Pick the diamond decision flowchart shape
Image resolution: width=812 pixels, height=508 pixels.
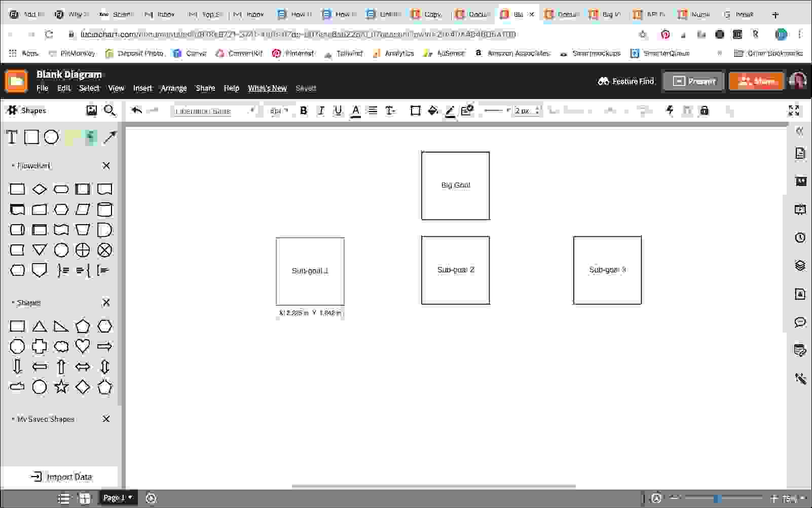[x=39, y=189]
